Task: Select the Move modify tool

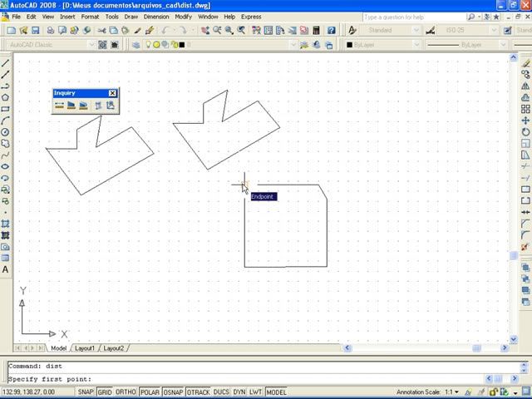Action: pyautogui.click(x=525, y=121)
